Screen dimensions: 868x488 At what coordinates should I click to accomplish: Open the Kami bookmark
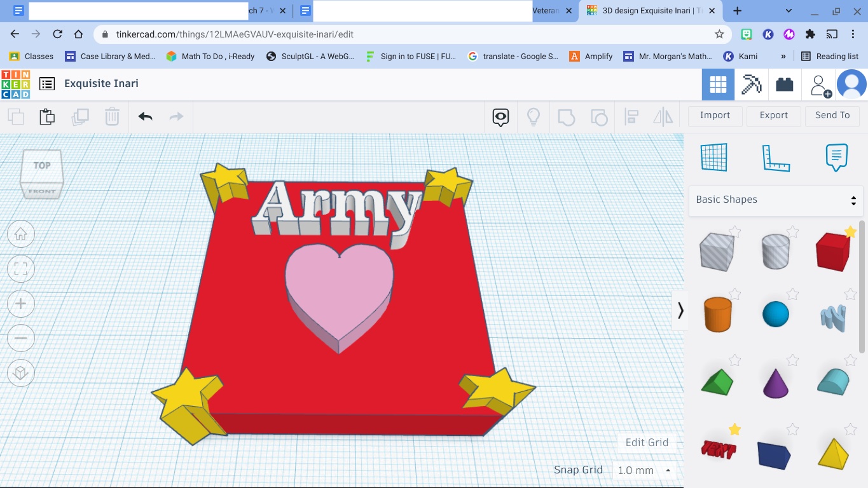740,57
